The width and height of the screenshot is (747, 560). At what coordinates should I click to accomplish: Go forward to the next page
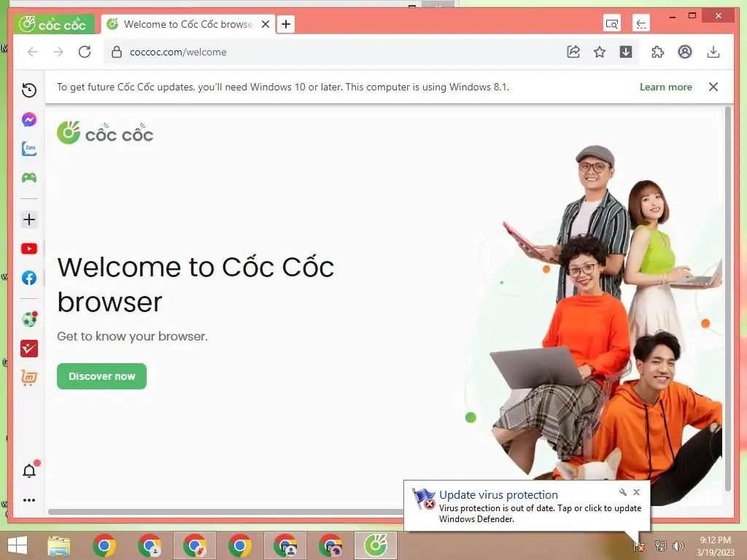click(x=58, y=52)
